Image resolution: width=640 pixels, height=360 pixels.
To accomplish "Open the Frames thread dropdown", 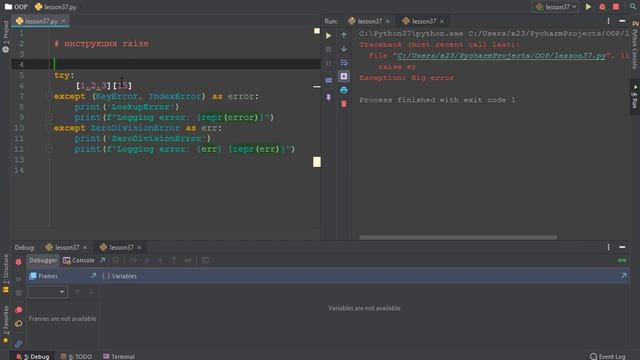I will click(x=48, y=292).
